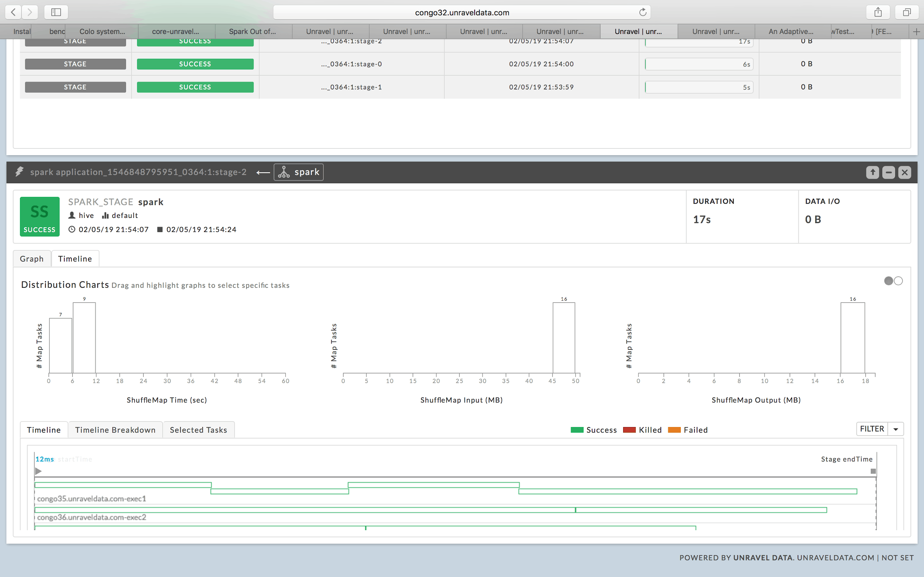Switch to 'Colo system...' browser tab
924x577 pixels.
click(102, 32)
